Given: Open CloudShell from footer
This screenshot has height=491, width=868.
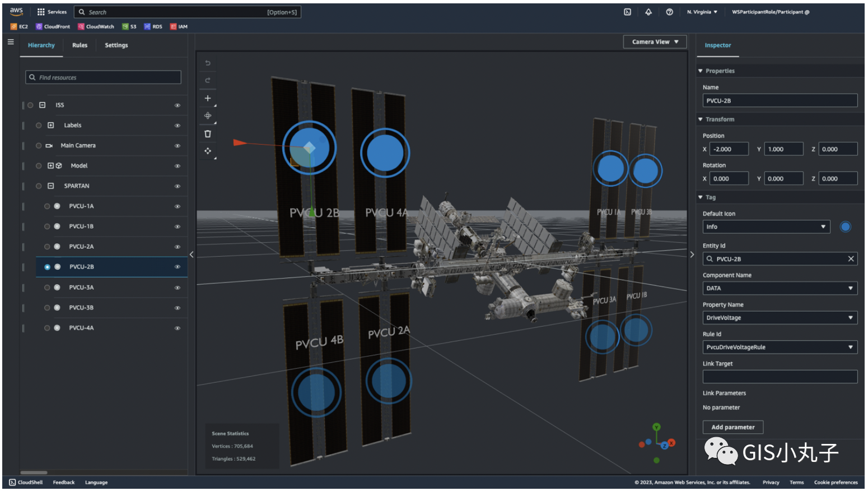Looking at the screenshot, I should [26, 483].
